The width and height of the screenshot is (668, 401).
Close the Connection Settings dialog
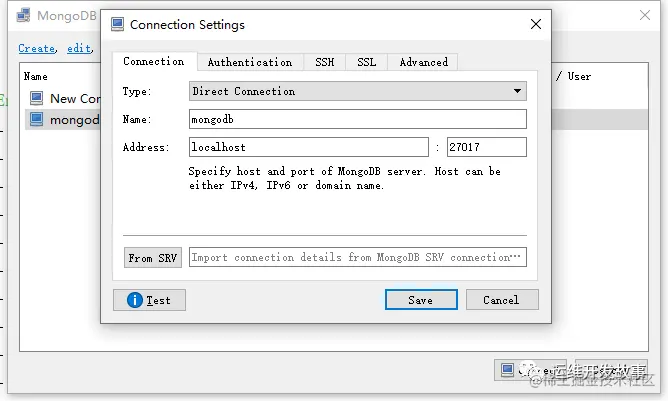point(536,24)
